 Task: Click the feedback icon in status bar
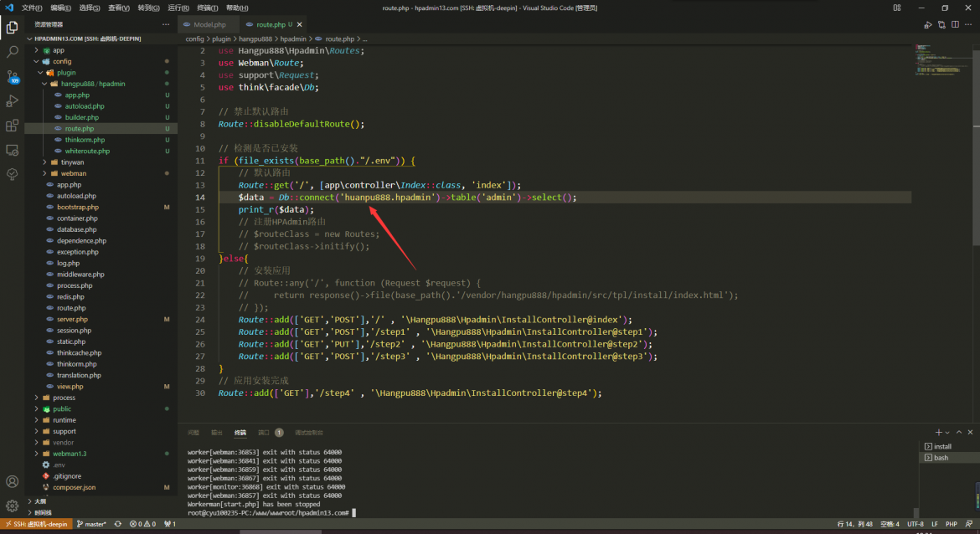pos(969,524)
